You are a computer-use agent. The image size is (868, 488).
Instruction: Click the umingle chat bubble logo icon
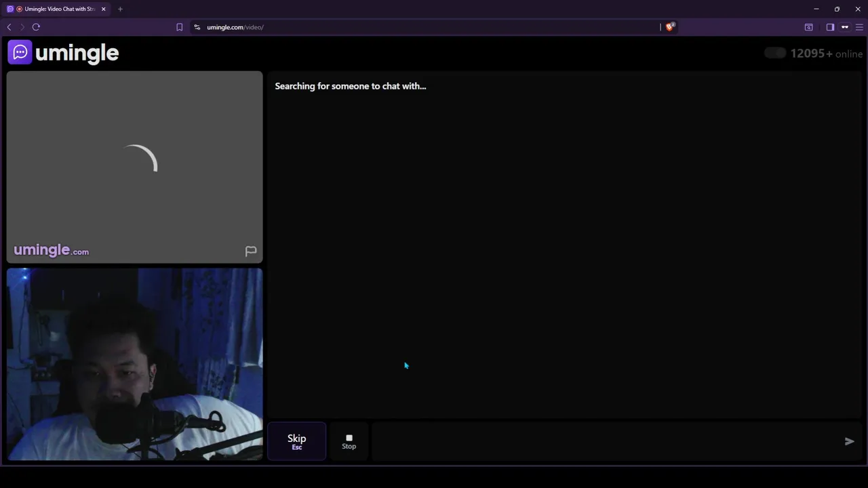click(x=20, y=52)
